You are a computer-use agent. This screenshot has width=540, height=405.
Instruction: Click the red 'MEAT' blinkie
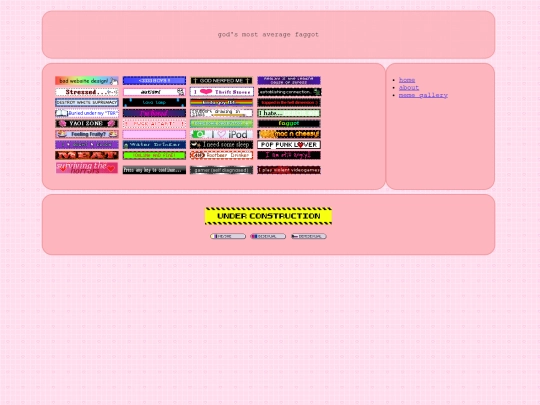(x=87, y=155)
